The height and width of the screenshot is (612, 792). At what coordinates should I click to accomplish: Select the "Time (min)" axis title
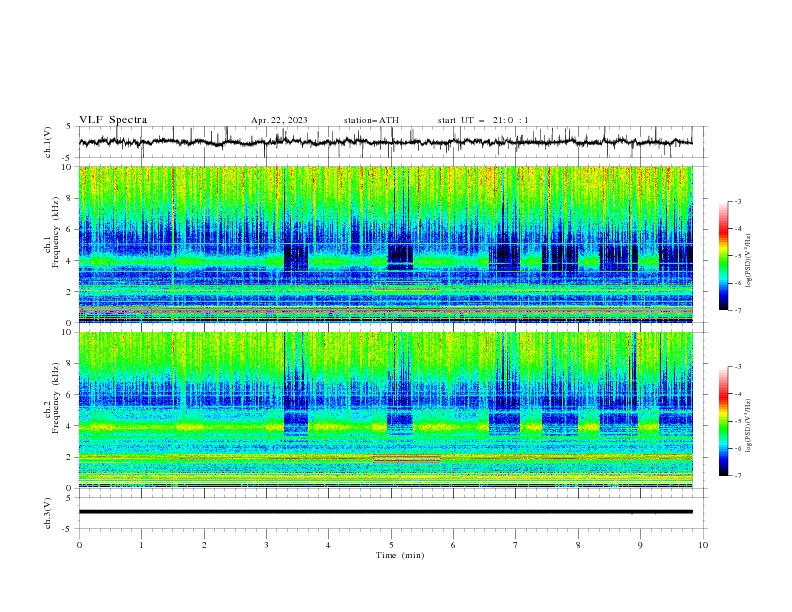[x=400, y=555]
